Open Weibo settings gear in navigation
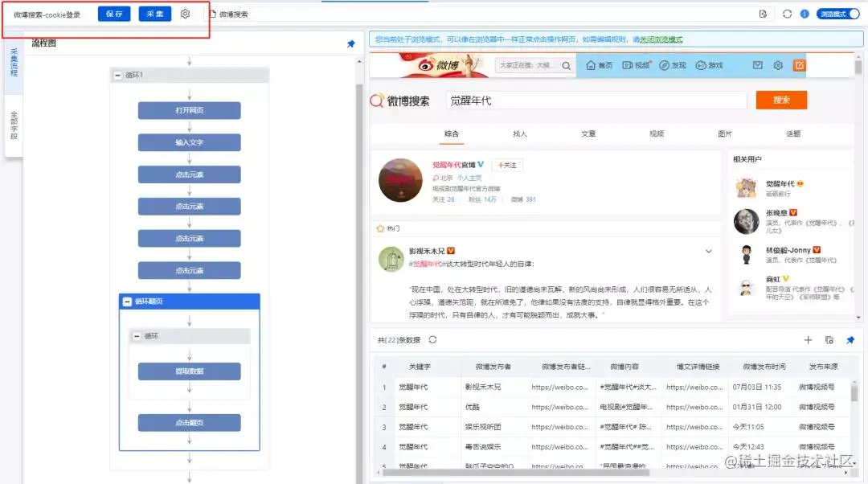Screen dimensions: 868x484 tap(778, 65)
